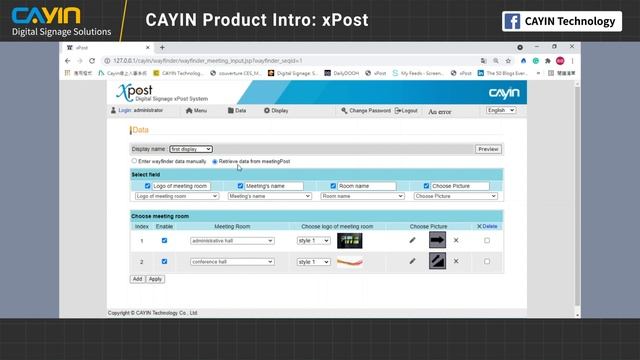This screenshot has width=640, height=360.
Task: Click the Add button
Action: [138, 279]
